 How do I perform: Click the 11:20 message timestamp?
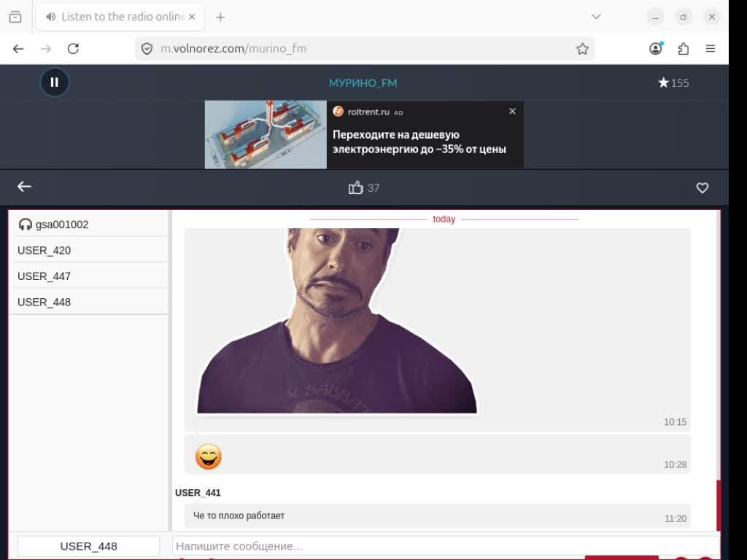676,518
